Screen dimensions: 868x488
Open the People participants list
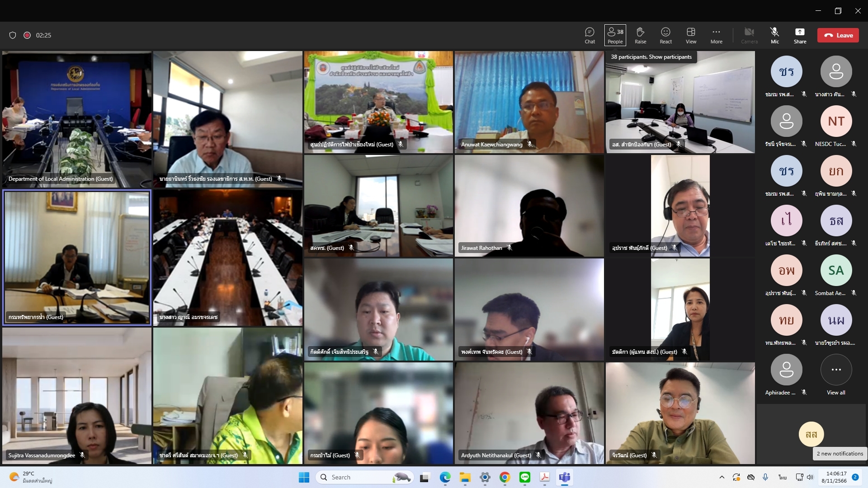(x=615, y=35)
